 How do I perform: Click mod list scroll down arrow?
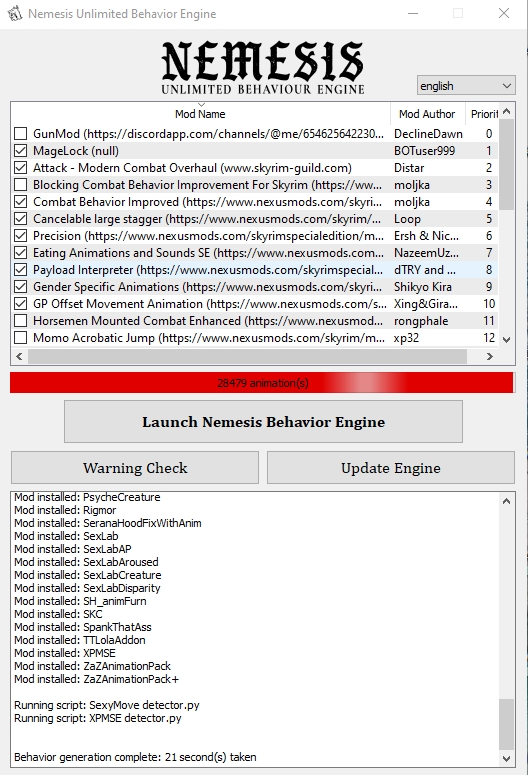point(507,340)
